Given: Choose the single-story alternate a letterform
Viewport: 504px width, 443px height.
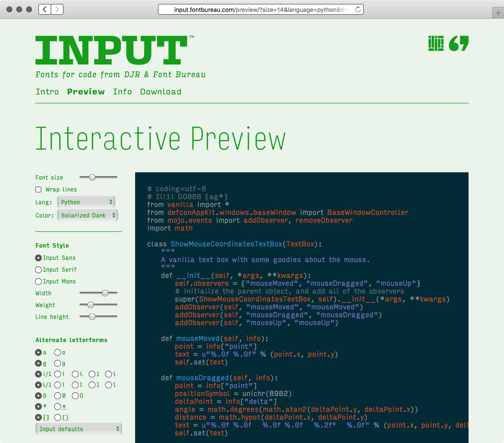Looking at the screenshot, I should [57, 352].
